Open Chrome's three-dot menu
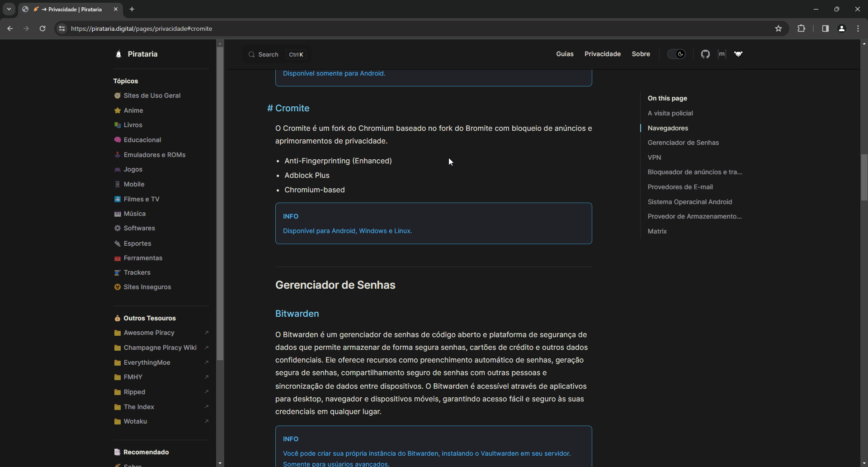 858,29
